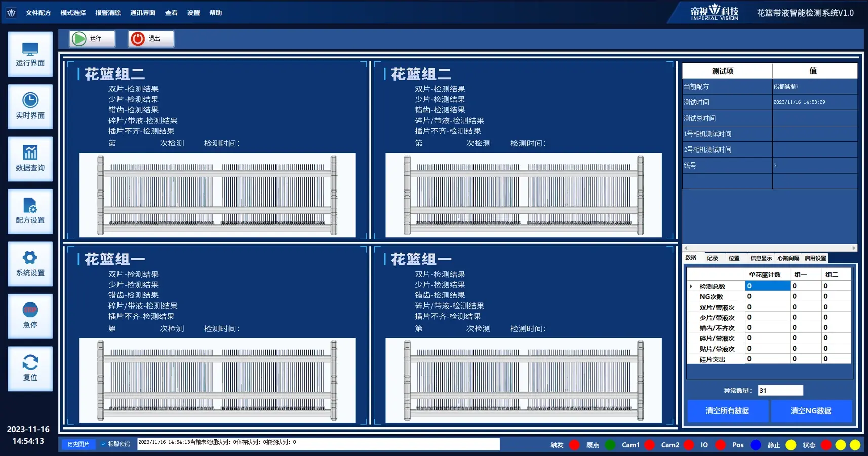Switch to the 记录 tab

tap(713, 258)
